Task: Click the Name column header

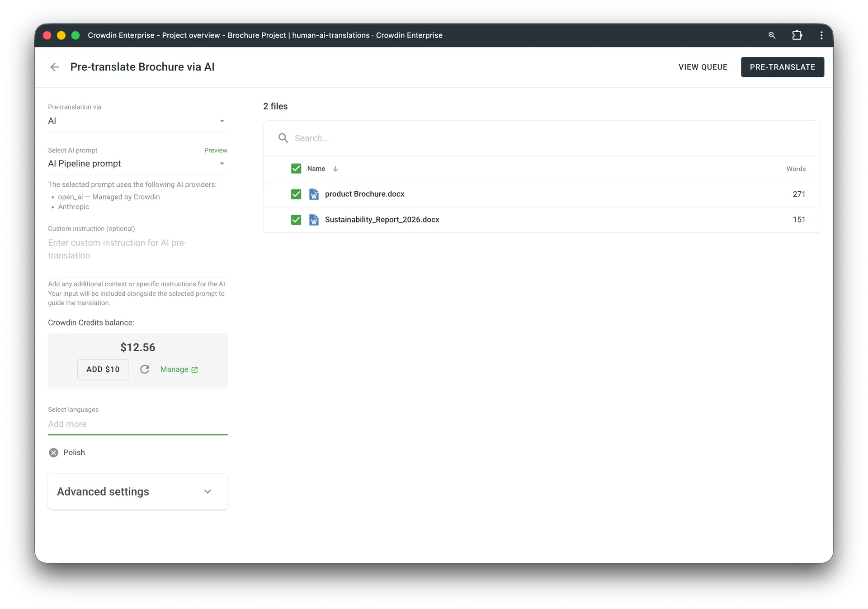Action: click(316, 169)
